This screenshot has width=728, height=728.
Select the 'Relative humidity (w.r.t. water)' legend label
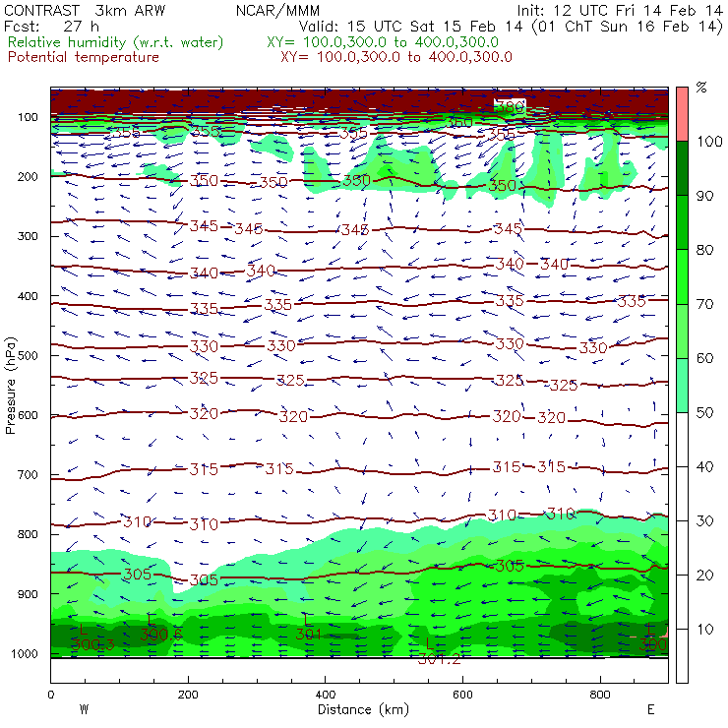[x=115, y=42]
